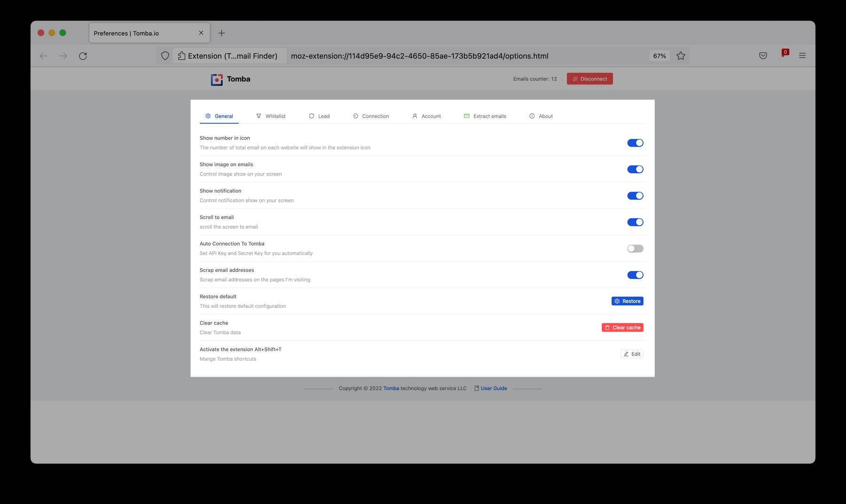Reload the page with refresh icon
The width and height of the screenshot is (846, 504).
click(83, 56)
